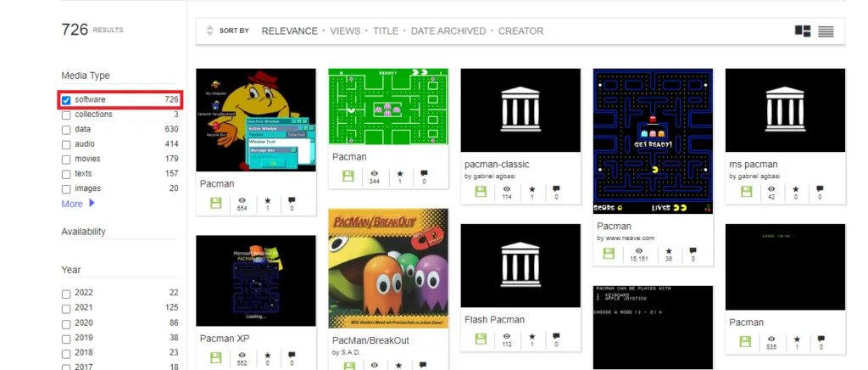Open the ms pacman item title link
Screen dimensions: 868x370
point(754,165)
